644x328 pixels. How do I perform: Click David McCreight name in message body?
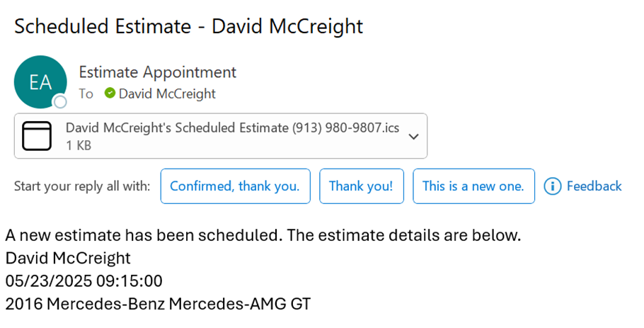(x=68, y=257)
